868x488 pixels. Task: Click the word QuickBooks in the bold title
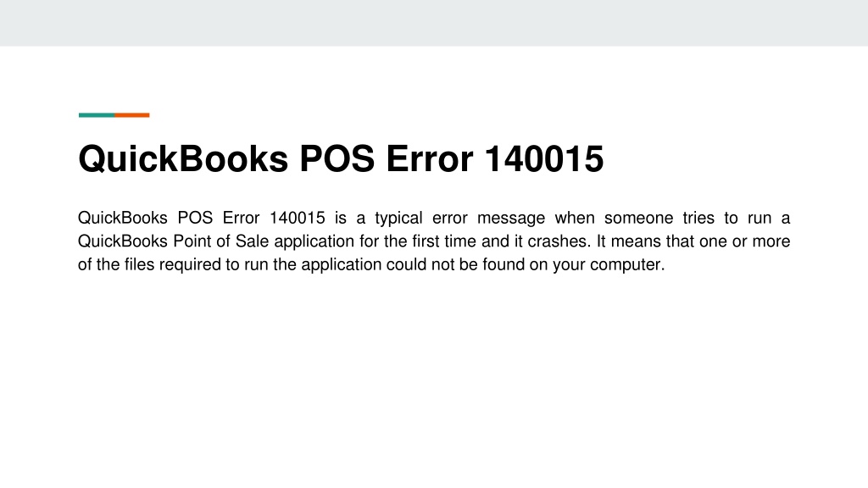[183, 159]
